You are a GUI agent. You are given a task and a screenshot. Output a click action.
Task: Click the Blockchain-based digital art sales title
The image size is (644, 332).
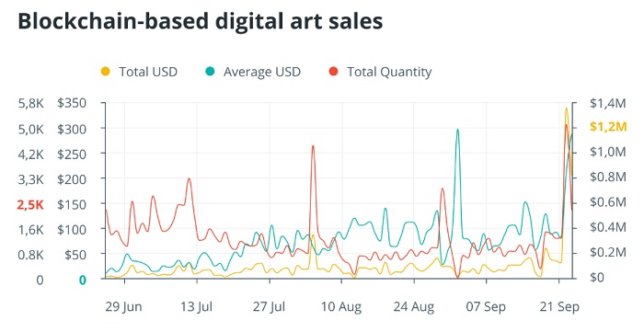[x=201, y=21]
